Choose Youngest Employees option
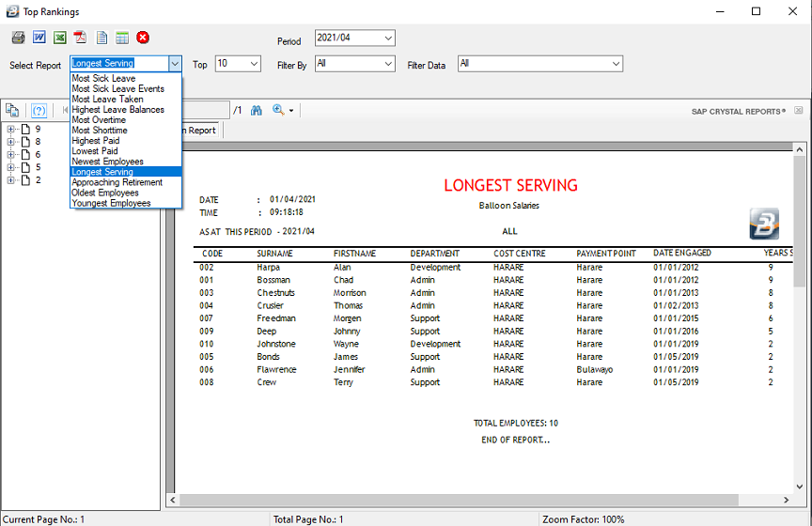 [126, 203]
